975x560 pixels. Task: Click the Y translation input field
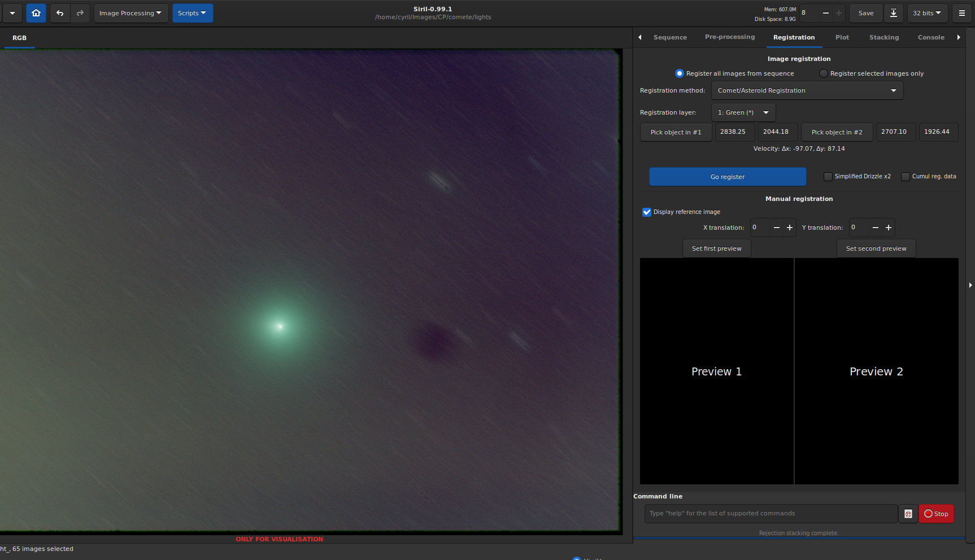[859, 228]
